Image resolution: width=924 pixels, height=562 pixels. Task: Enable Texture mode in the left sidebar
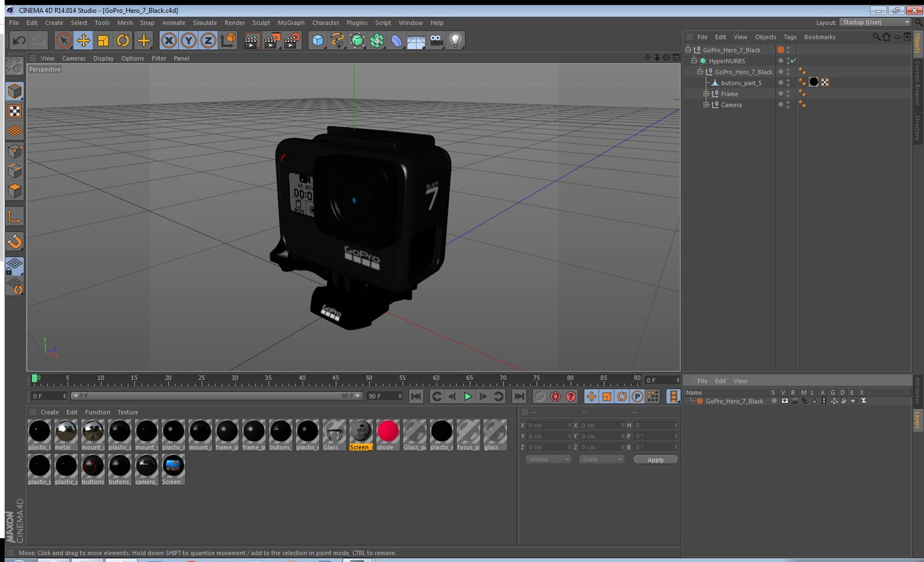coord(15,111)
